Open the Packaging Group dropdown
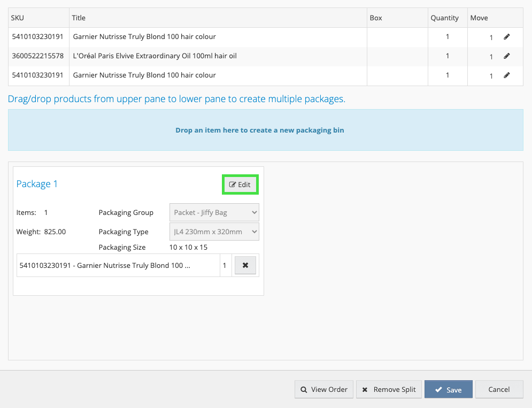Screen dimensions: 532x408 pyautogui.click(x=214, y=212)
